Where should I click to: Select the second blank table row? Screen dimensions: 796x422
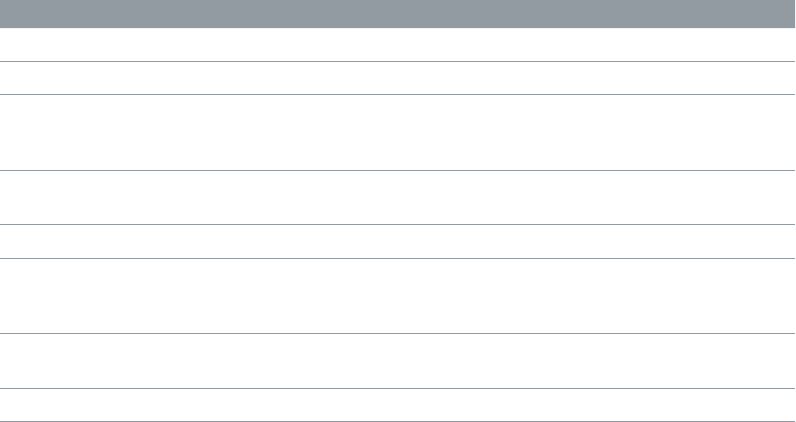click(397, 78)
